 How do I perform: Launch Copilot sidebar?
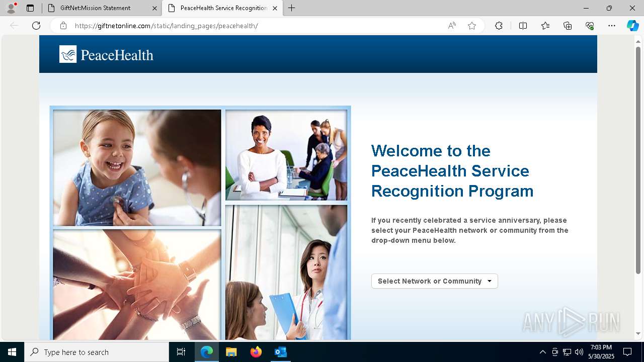click(x=632, y=26)
